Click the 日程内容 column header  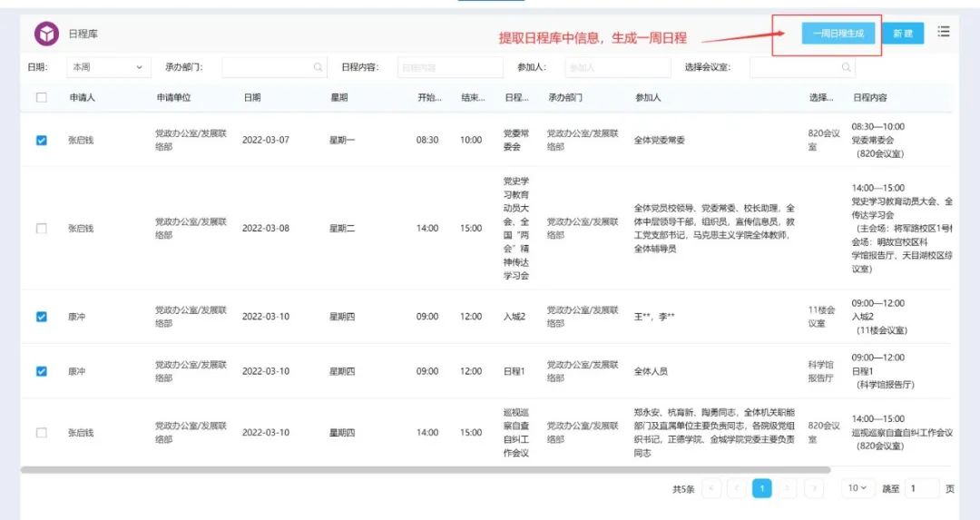pos(869,97)
